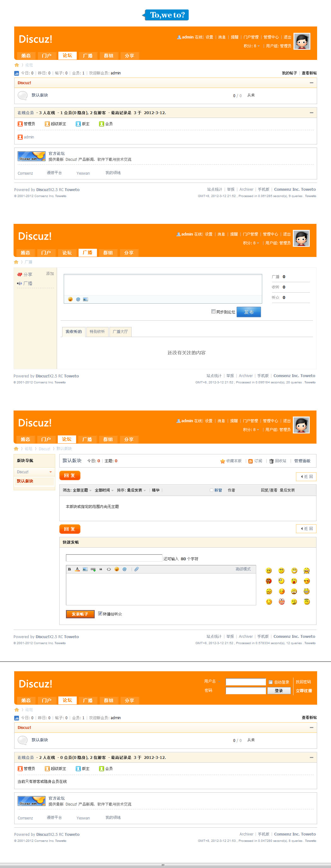Screen dimensions: 331x868
Task: Open 婚恋 nav tab on the 广播 page
Action: (25, 253)
